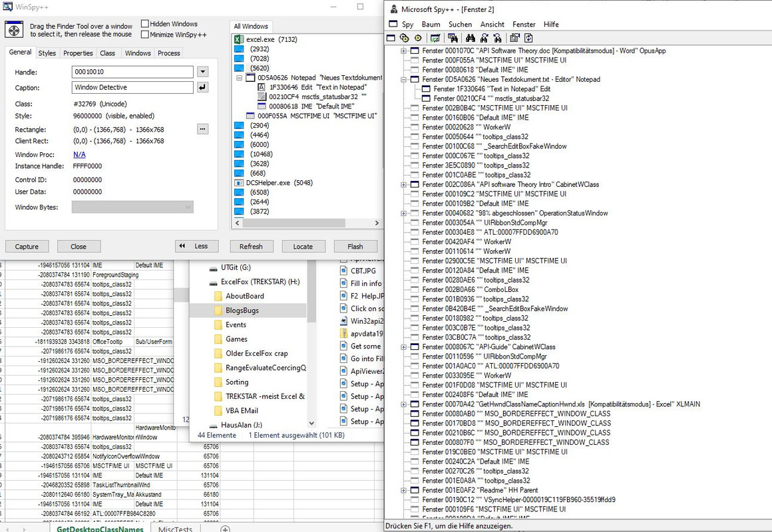Switch to the Process tab in WinSpy++
This screenshot has height=532, width=772.
169,53
